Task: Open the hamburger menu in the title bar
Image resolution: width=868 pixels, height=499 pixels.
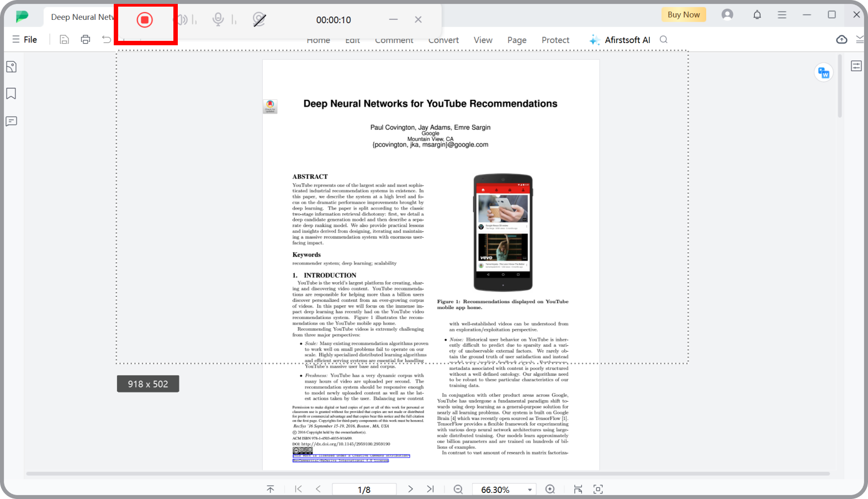Action: coord(782,15)
